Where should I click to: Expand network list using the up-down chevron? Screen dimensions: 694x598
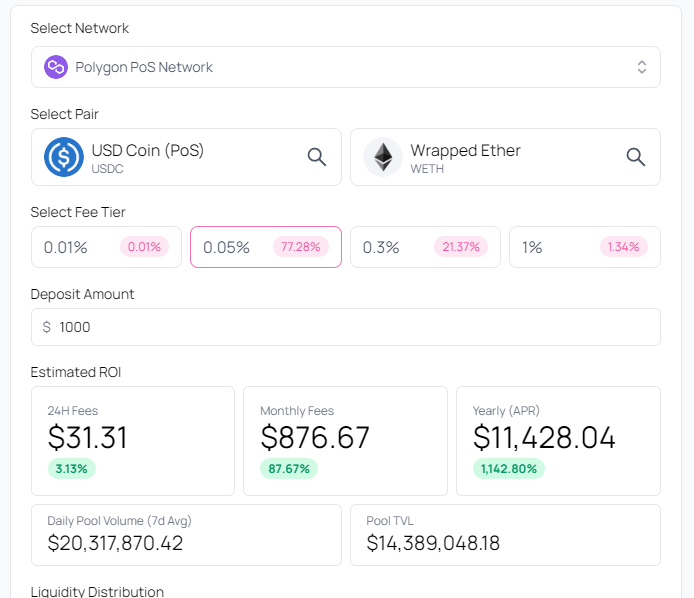click(x=642, y=67)
